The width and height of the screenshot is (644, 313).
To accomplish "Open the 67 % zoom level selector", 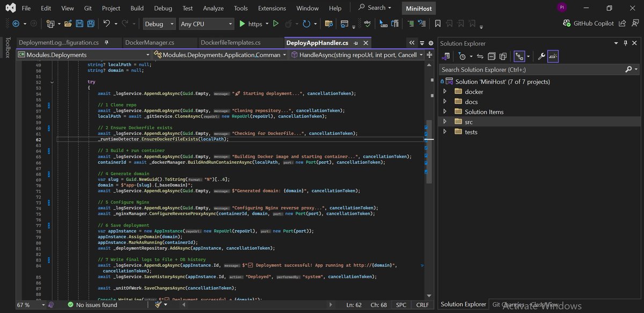I will click(x=28, y=304).
